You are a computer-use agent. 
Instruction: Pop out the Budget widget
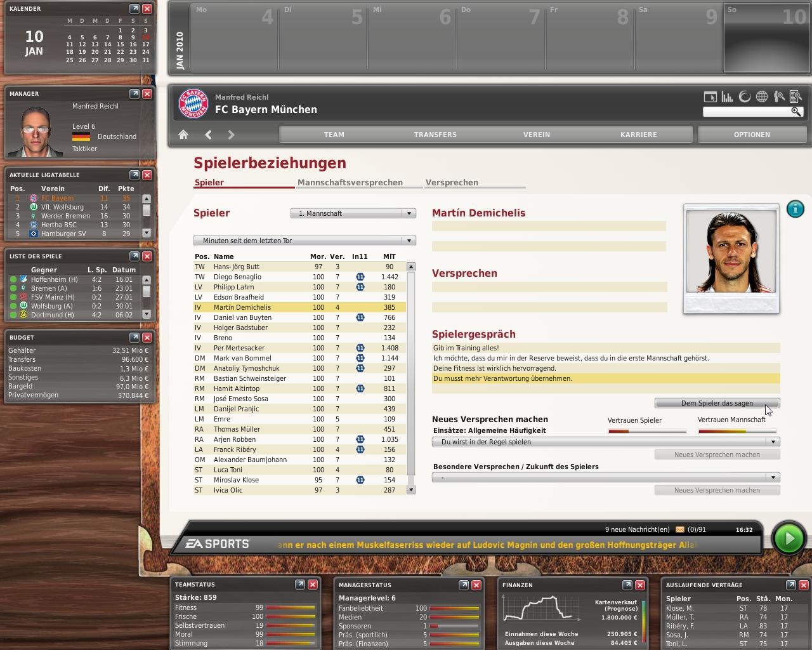[134, 338]
